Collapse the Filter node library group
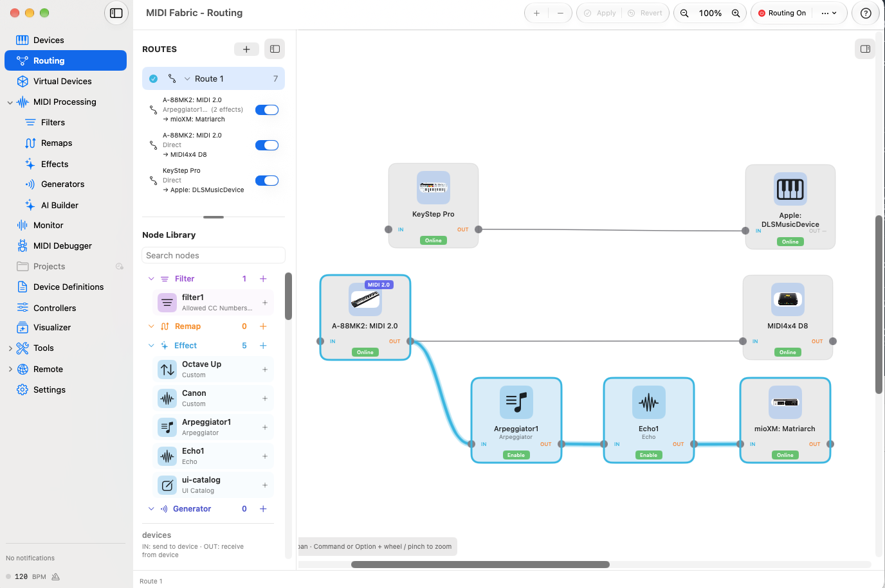Viewport: 885px width, 588px height. click(151, 279)
